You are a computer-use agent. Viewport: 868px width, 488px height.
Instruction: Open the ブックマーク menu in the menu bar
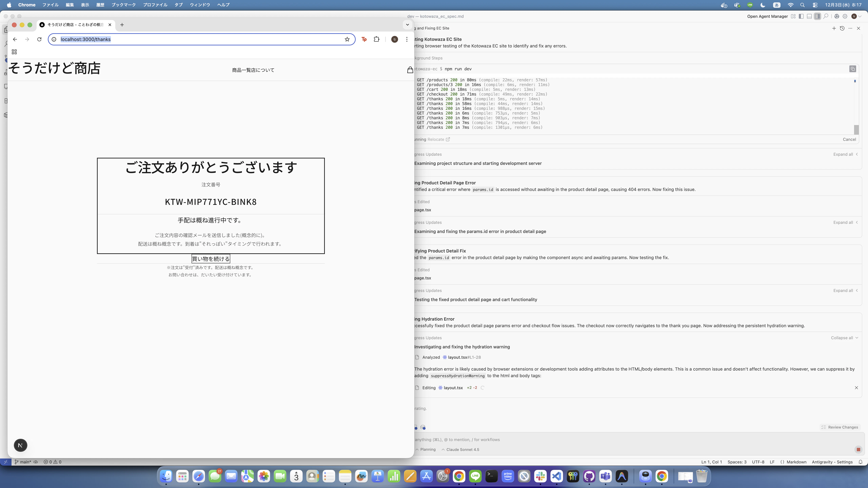123,5
